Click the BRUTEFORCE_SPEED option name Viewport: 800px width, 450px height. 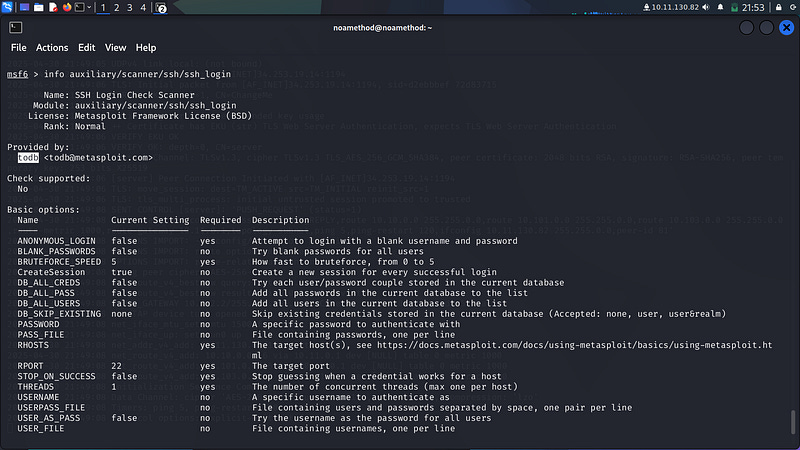pos(59,262)
